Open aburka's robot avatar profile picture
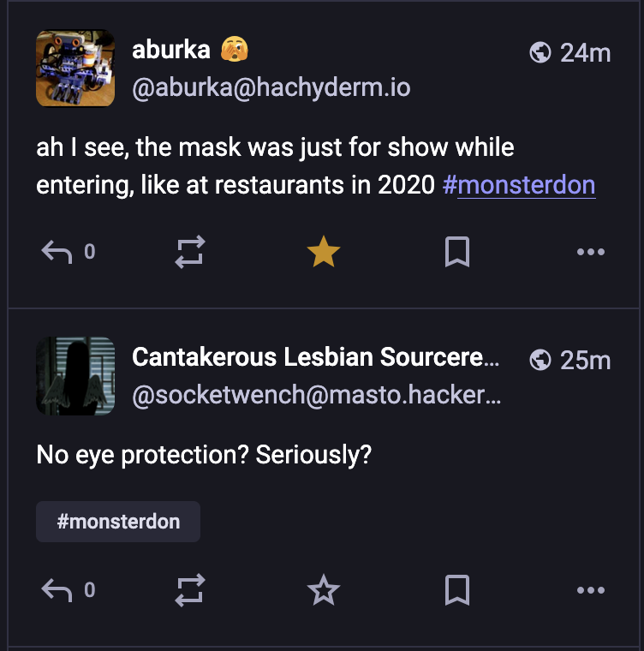Screen dimensions: 644x651 click(x=75, y=68)
